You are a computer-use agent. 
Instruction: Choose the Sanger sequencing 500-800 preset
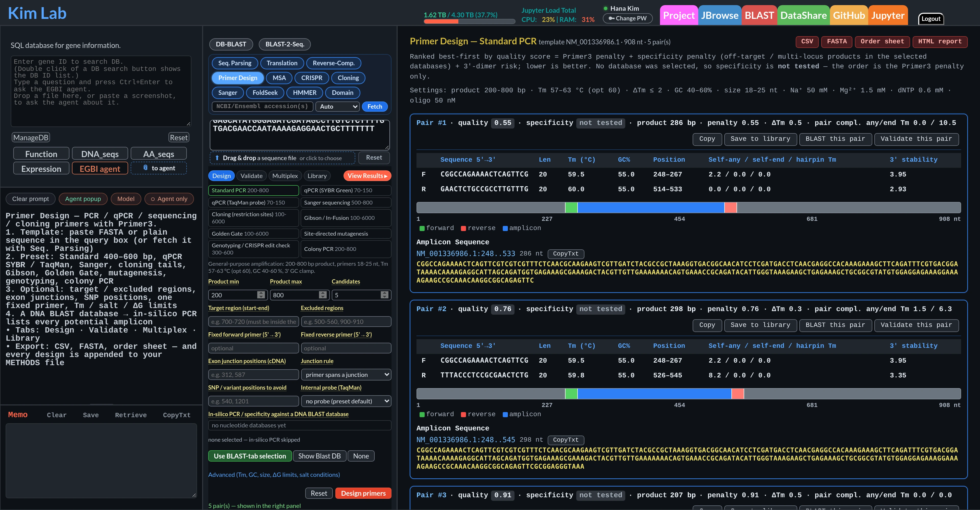[x=346, y=202]
